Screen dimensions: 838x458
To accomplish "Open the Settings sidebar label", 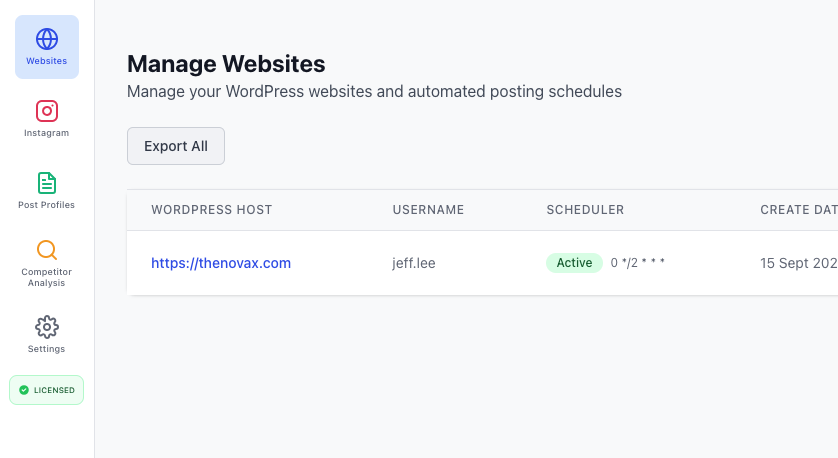I will click(47, 349).
